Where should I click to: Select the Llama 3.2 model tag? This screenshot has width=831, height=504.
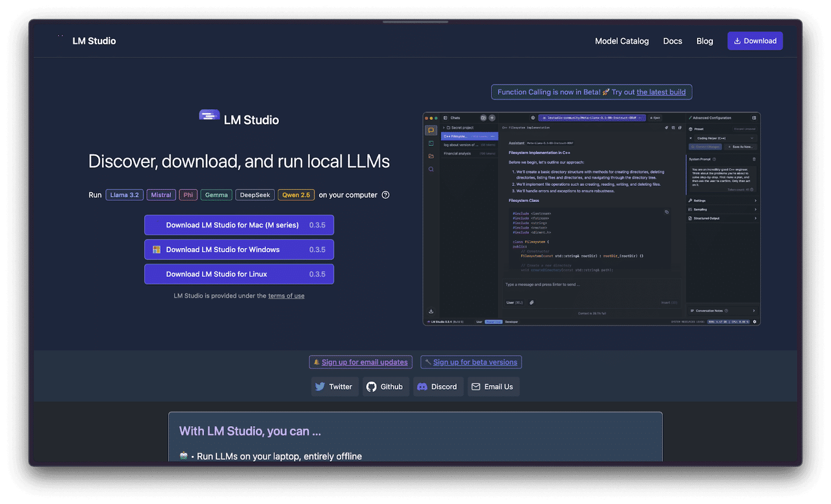[x=125, y=195]
